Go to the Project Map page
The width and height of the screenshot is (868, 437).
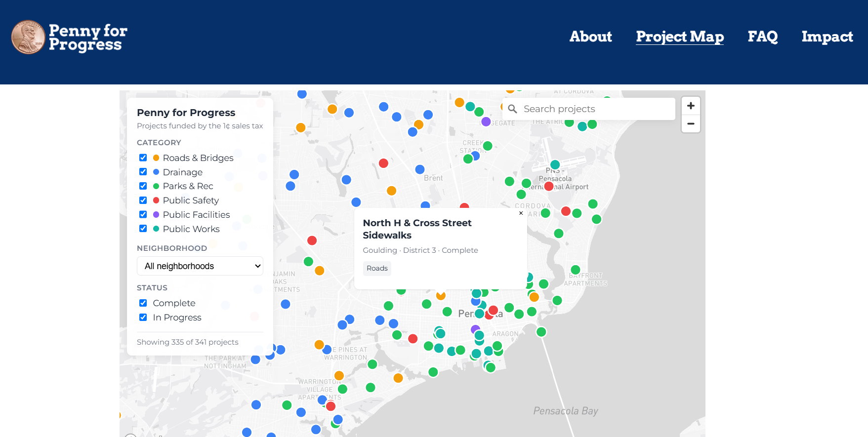(x=680, y=37)
